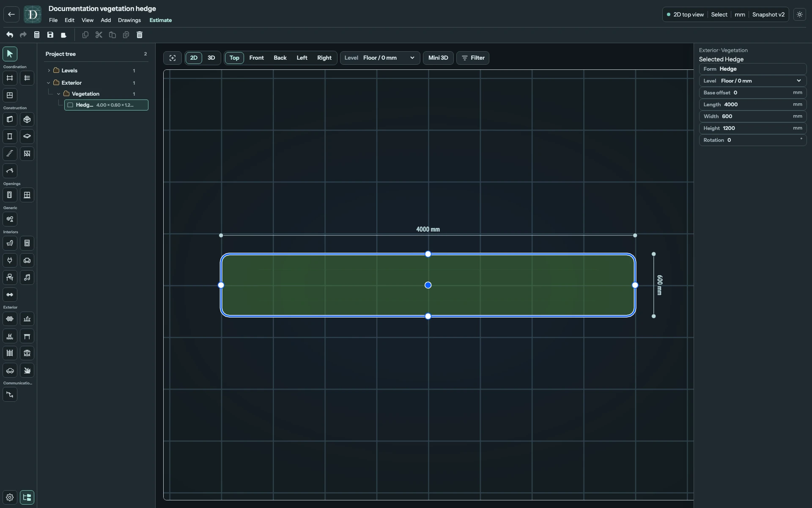Switch to the Front view tab
The width and height of the screenshot is (812, 508).
pyautogui.click(x=256, y=58)
